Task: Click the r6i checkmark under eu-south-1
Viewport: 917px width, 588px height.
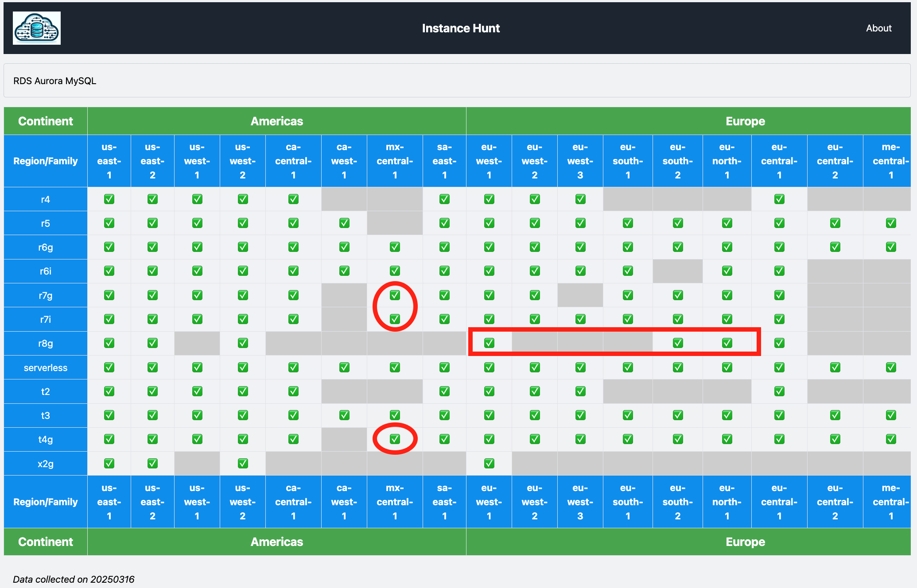Action: click(x=628, y=271)
